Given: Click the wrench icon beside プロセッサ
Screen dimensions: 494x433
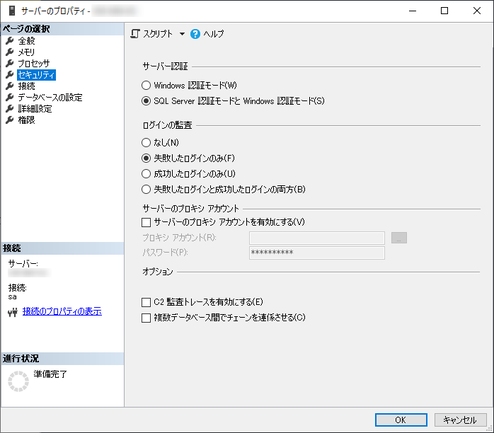Looking at the screenshot, I should (x=10, y=63).
